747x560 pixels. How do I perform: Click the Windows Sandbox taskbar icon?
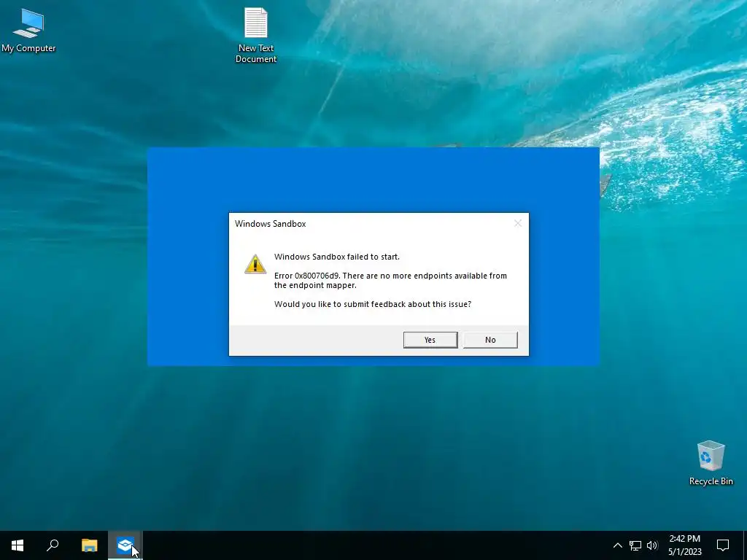click(x=125, y=545)
